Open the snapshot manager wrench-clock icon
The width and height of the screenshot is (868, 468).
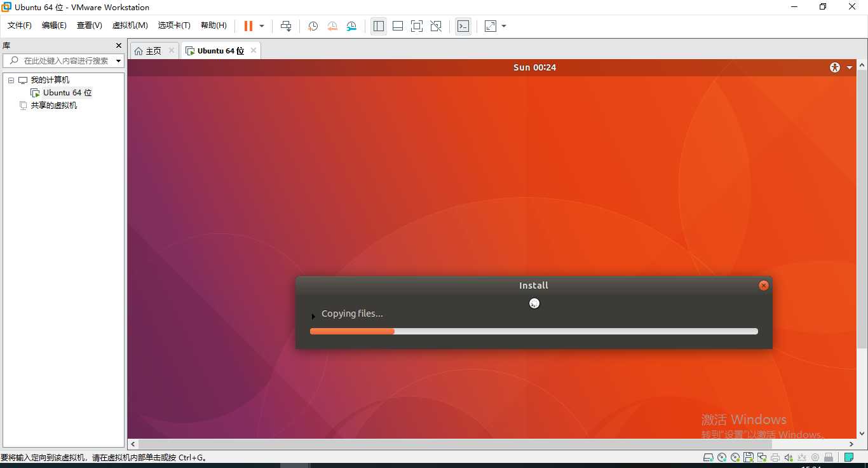click(351, 26)
